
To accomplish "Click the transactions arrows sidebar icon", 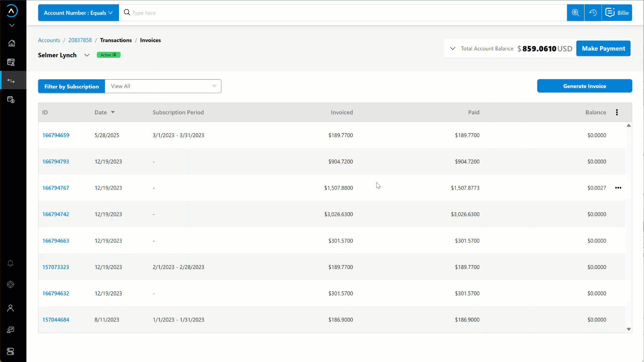I will coord(11,81).
